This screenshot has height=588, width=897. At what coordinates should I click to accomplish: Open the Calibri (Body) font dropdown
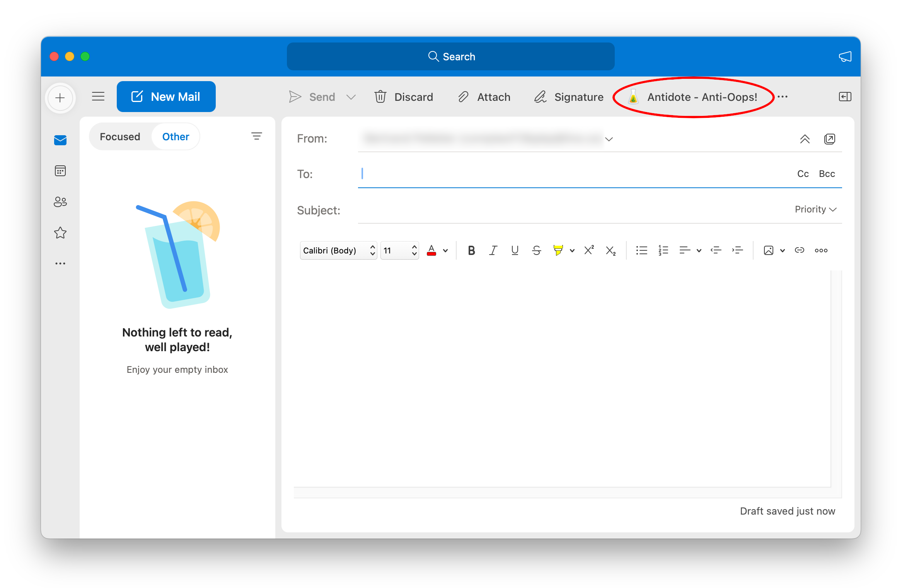tap(338, 250)
